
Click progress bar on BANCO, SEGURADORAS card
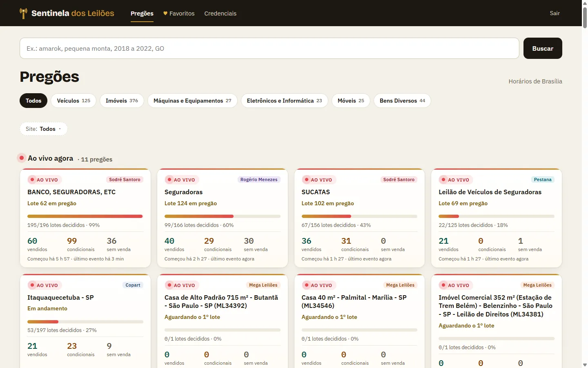coord(85,216)
